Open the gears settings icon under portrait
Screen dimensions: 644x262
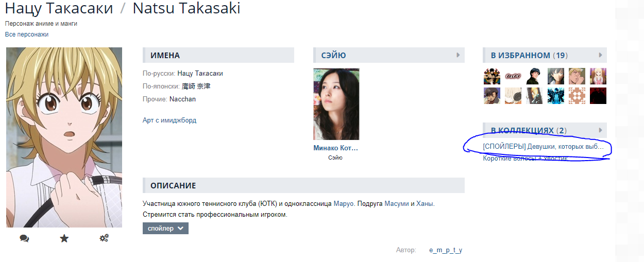(x=104, y=238)
